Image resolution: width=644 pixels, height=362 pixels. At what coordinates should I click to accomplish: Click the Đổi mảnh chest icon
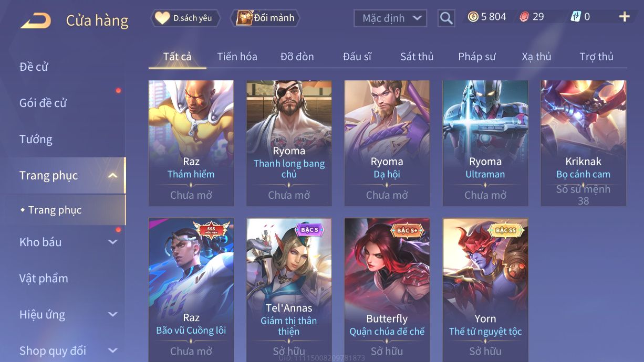click(244, 18)
